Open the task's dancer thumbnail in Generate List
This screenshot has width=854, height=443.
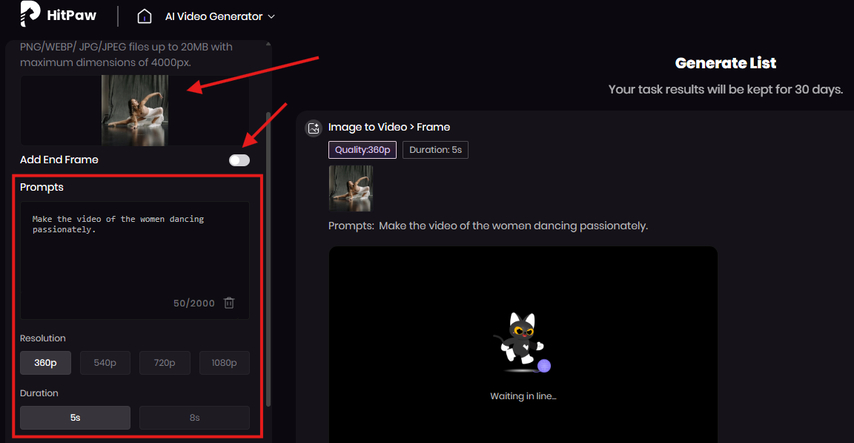[x=351, y=188]
